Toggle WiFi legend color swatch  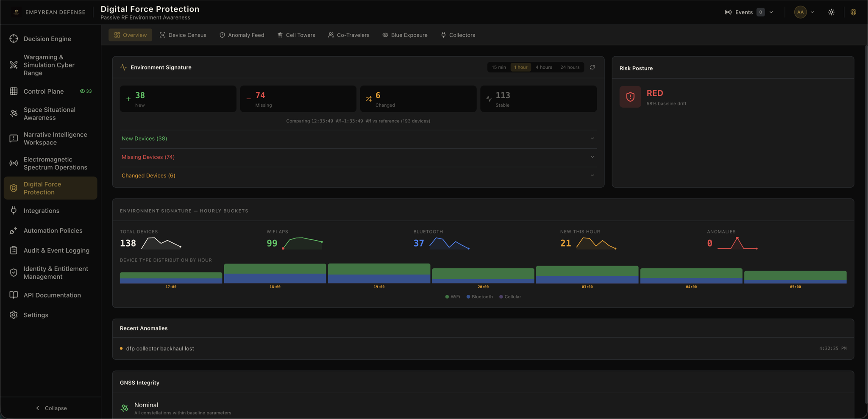(x=447, y=297)
